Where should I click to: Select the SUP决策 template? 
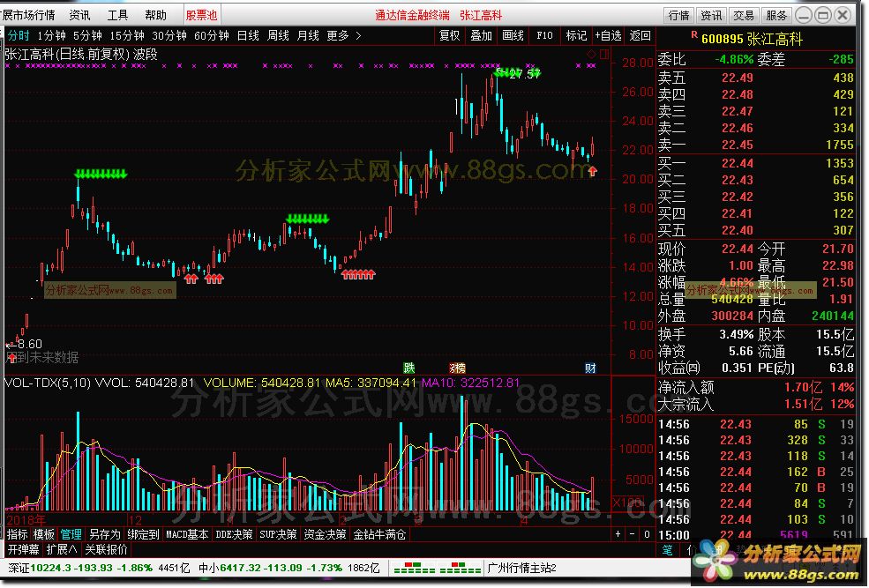pyautogui.click(x=278, y=534)
